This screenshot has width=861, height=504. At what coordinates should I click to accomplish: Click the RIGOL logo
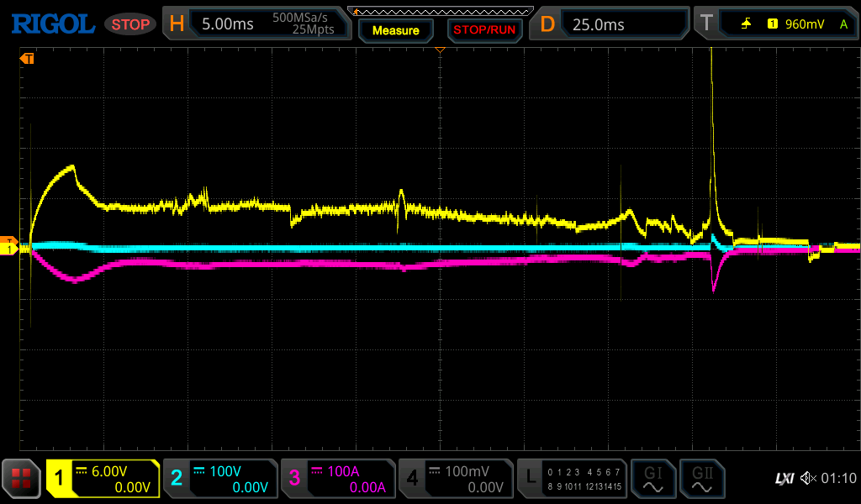tap(52, 24)
